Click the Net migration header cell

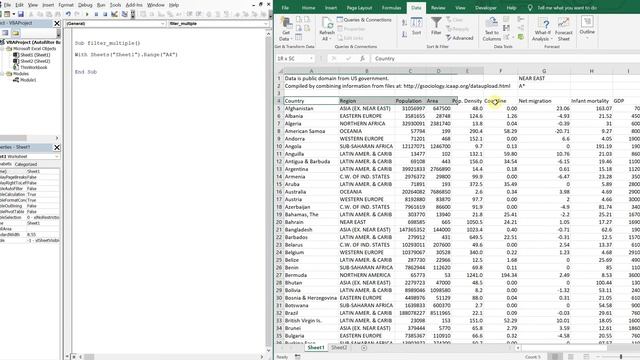point(544,101)
